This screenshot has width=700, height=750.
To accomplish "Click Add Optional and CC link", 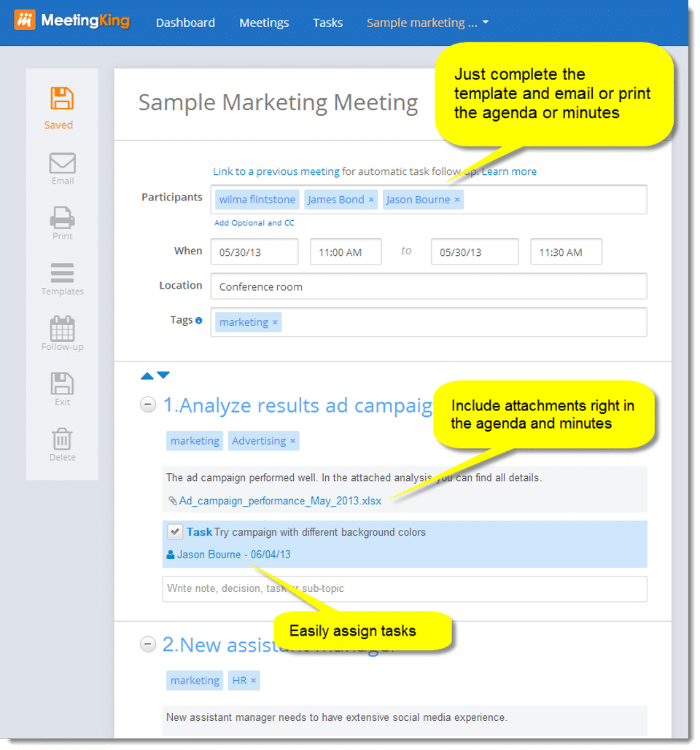I will (x=254, y=223).
